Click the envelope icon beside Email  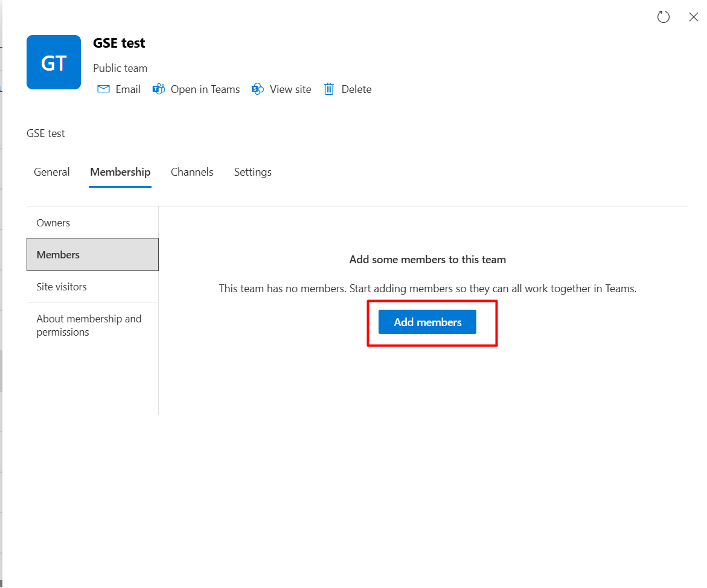[104, 89]
